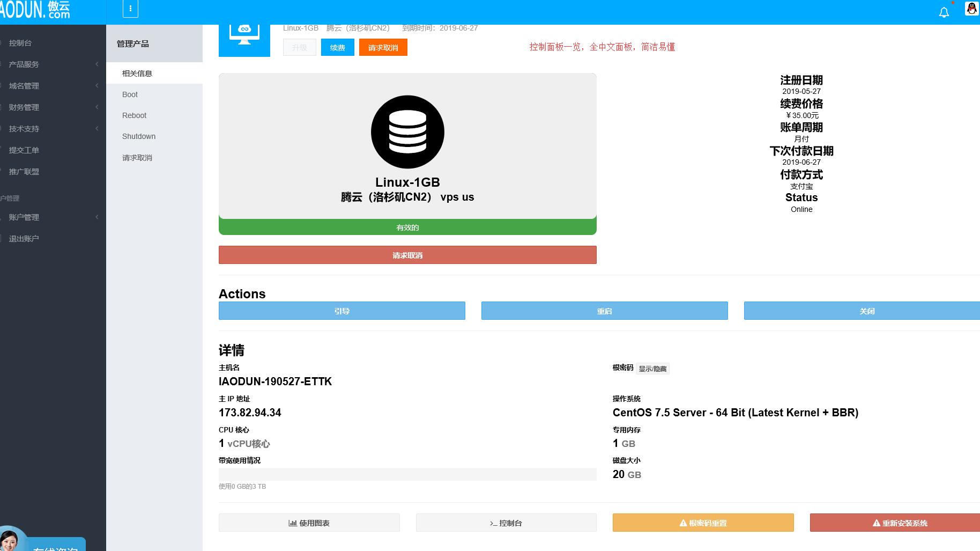Click the blue 续费 renew button
Image resolution: width=980 pixels, height=551 pixels.
337,48
